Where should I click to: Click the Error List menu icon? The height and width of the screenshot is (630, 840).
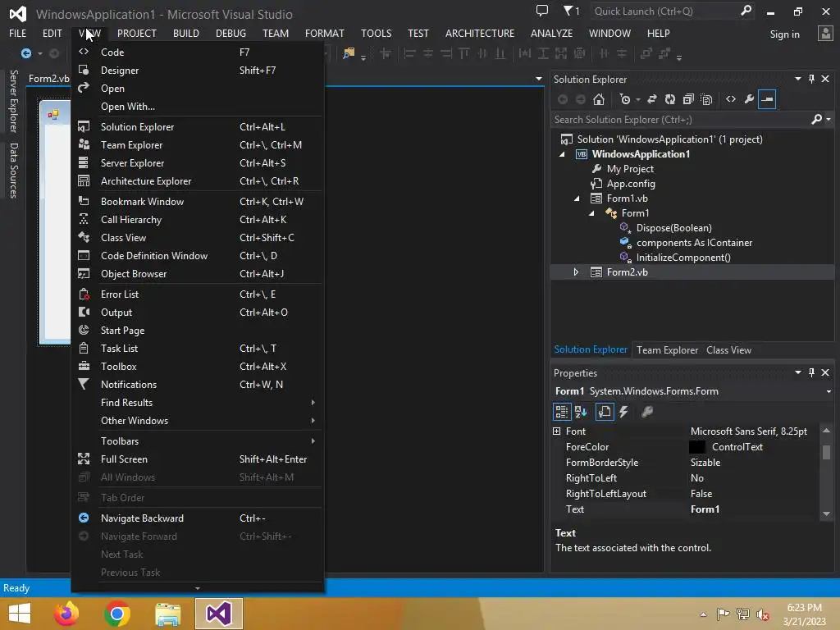coord(84,294)
